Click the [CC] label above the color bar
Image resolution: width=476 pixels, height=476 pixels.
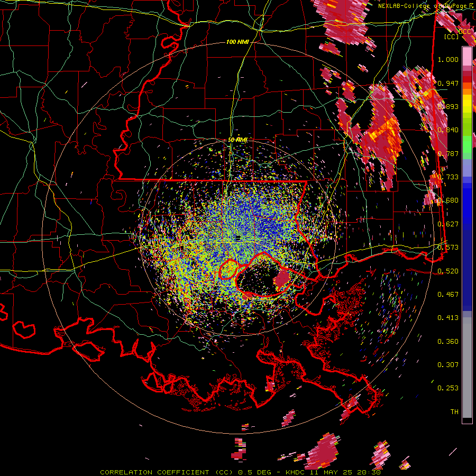452,36
